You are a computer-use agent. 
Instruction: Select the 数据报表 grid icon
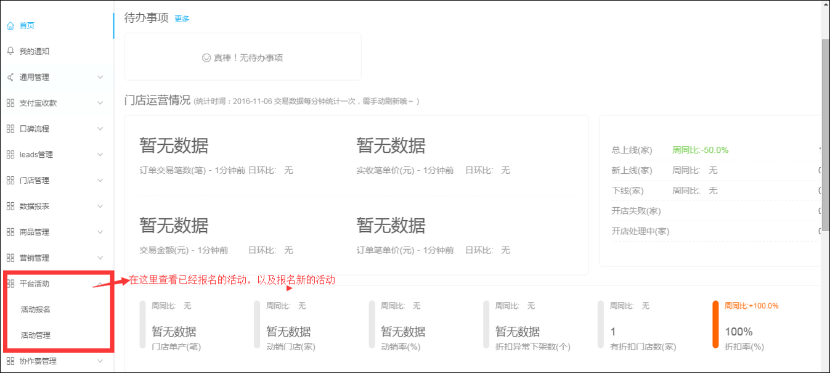tap(11, 206)
